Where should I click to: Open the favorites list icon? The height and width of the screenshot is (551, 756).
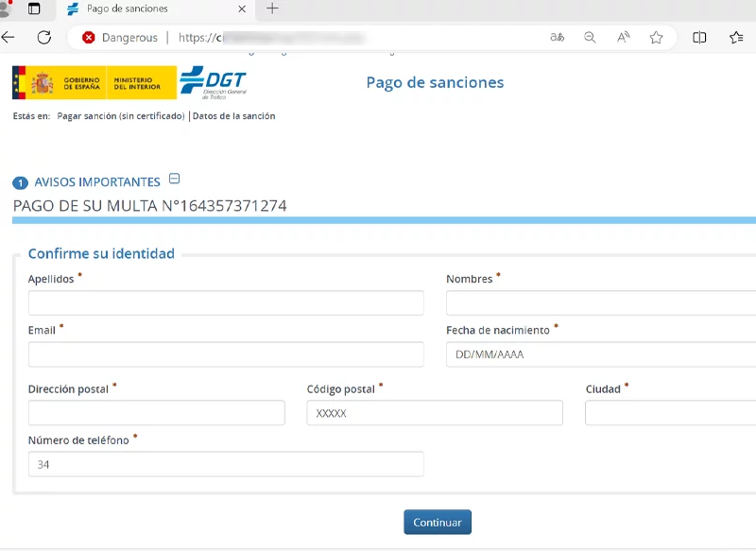point(736,38)
